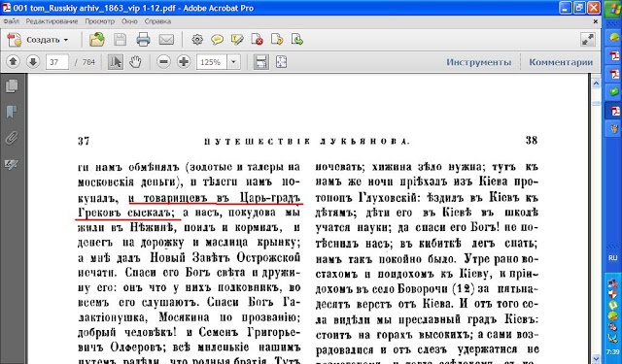Click the heading ПУТЕШЕСТВІЕ ЛУКЬЯНОВА

(307, 142)
